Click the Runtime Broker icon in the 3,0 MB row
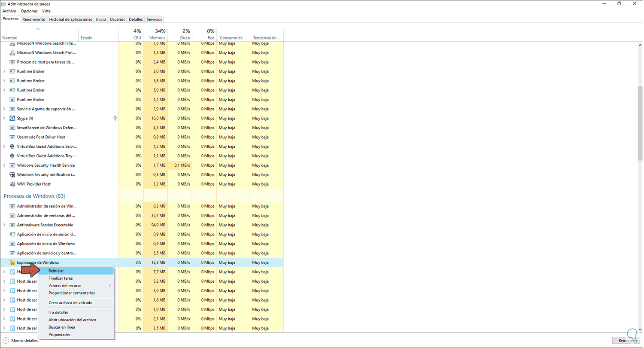The width and height of the screenshot is (644, 348). 12,71
